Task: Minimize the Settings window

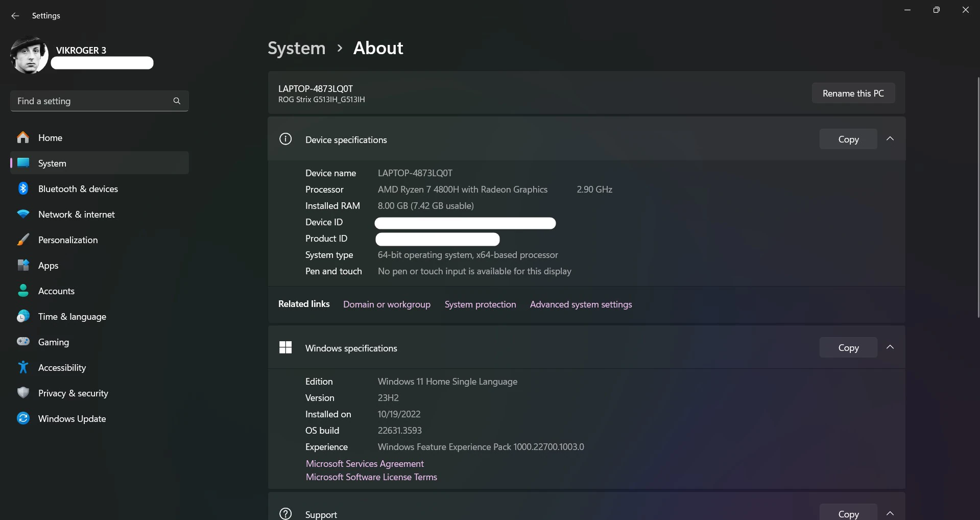Action: click(x=907, y=10)
